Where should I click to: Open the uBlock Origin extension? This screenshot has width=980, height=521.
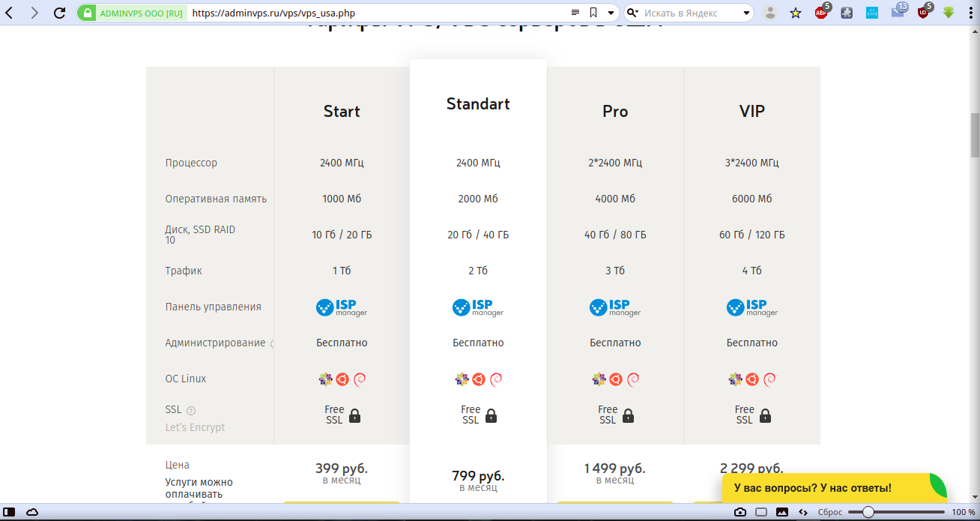tap(925, 11)
